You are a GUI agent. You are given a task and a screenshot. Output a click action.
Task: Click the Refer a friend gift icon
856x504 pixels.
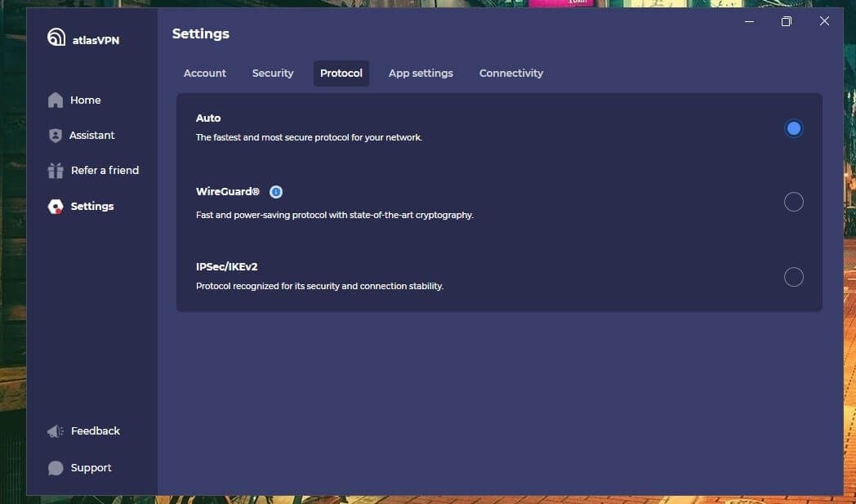(x=56, y=171)
